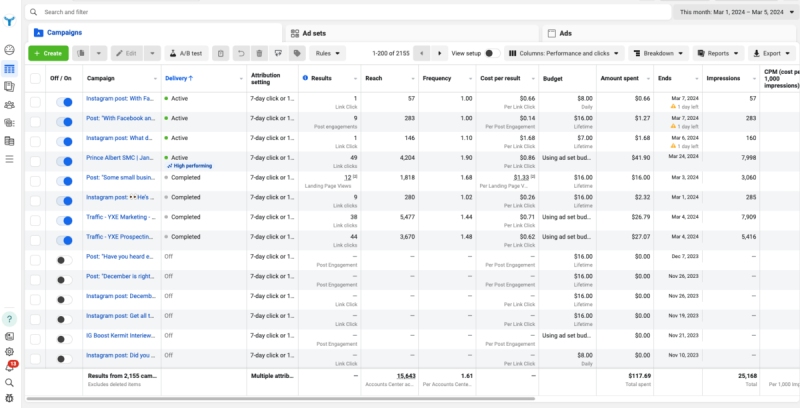This screenshot has height=408, width=800.
Task: Open the Export dropdown
Action: [772, 53]
